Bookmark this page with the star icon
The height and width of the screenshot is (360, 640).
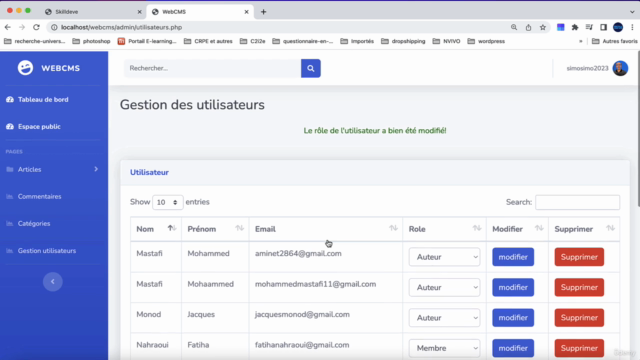tap(542, 27)
